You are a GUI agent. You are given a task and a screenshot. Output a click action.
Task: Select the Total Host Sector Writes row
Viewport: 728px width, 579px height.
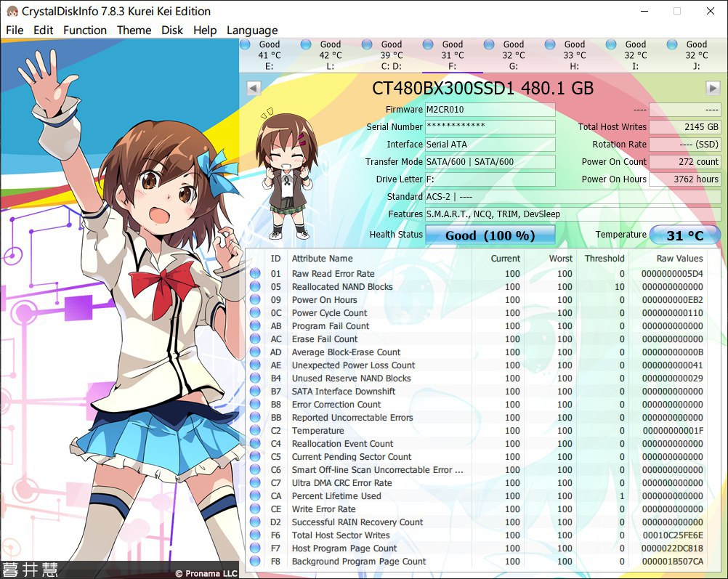click(x=483, y=535)
